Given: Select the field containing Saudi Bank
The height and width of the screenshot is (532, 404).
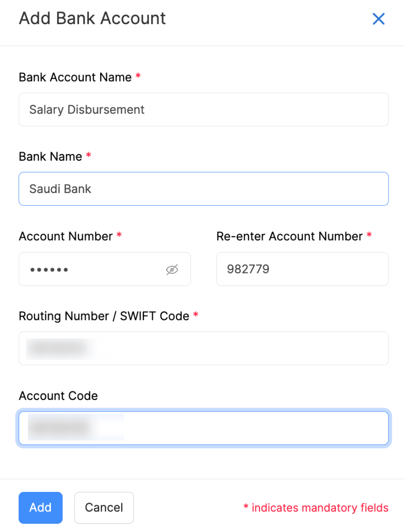Looking at the screenshot, I should [x=203, y=189].
